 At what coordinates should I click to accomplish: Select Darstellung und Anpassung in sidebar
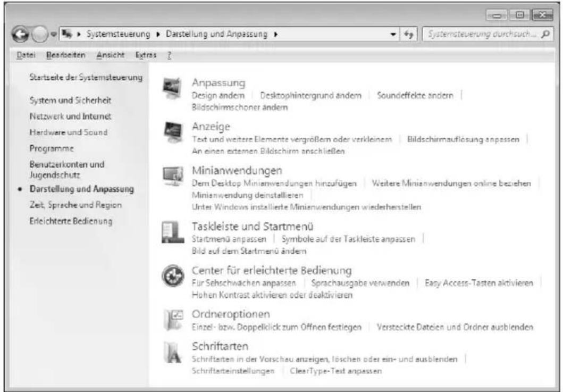[x=81, y=189]
